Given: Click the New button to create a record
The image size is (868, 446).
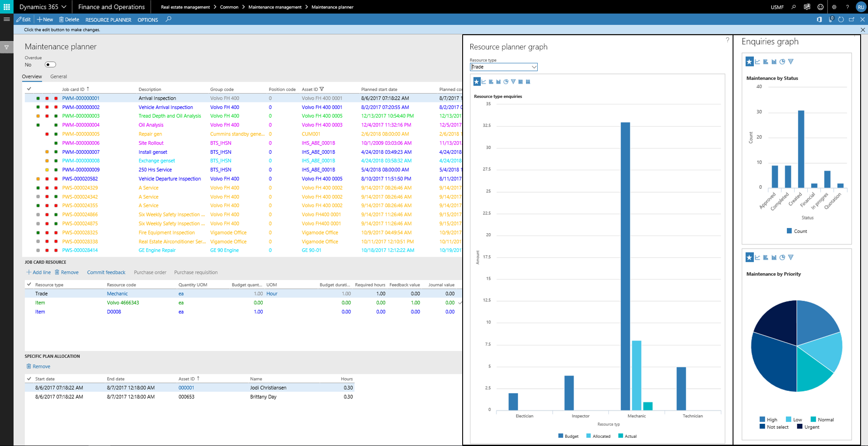Looking at the screenshot, I should pyautogui.click(x=45, y=19).
